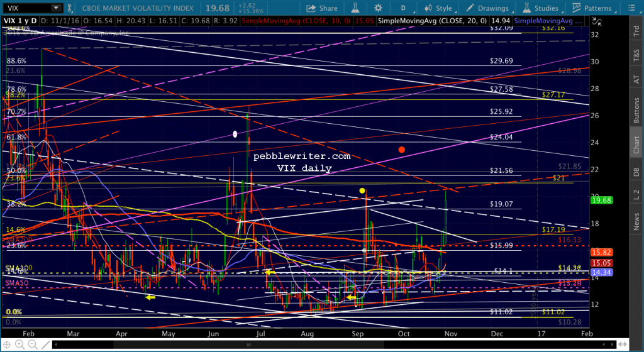Click the zoom in magnifier icon
This screenshot has height=352, width=644.
coord(20,344)
